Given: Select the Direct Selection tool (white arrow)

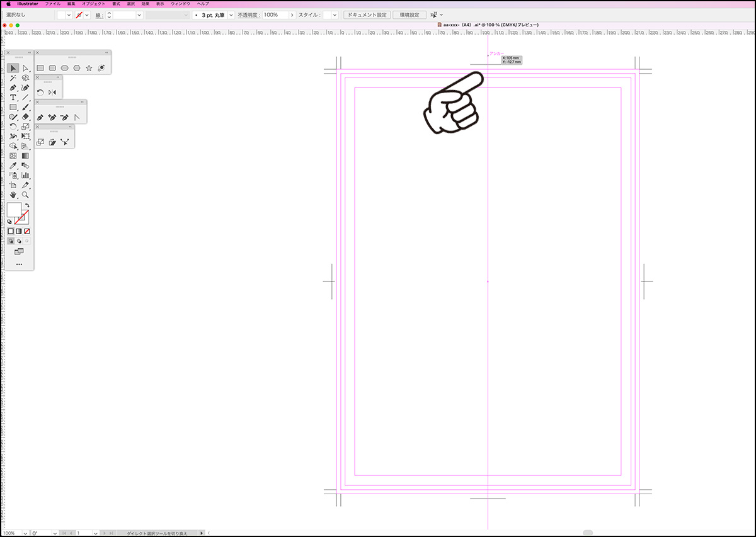Looking at the screenshot, I should pyautogui.click(x=26, y=68).
